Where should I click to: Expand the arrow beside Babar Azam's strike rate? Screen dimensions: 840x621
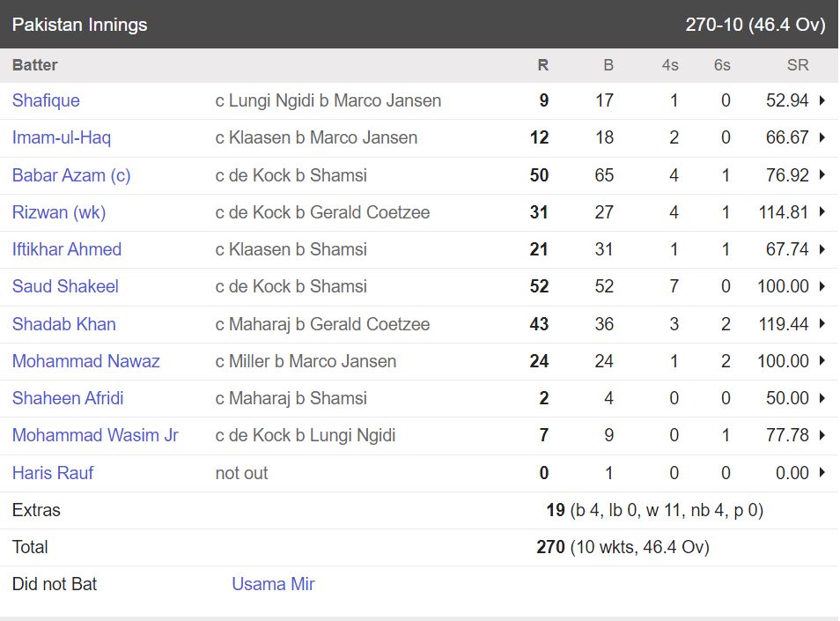(x=822, y=175)
